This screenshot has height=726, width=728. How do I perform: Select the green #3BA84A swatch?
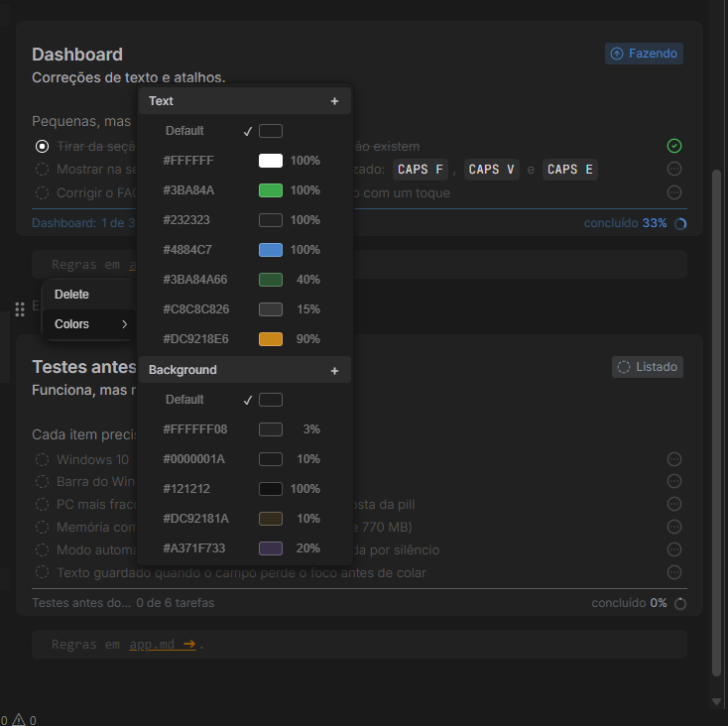tap(271, 190)
